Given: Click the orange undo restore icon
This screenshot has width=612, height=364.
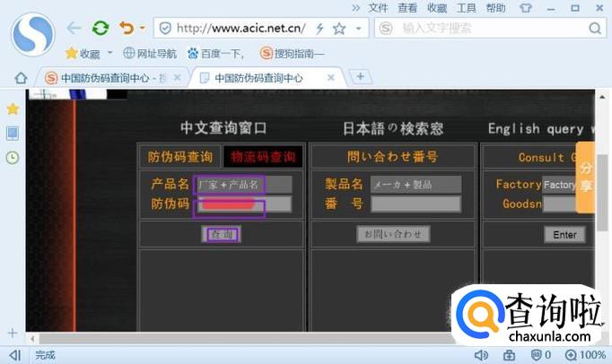Looking at the screenshot, I should 126,28.
